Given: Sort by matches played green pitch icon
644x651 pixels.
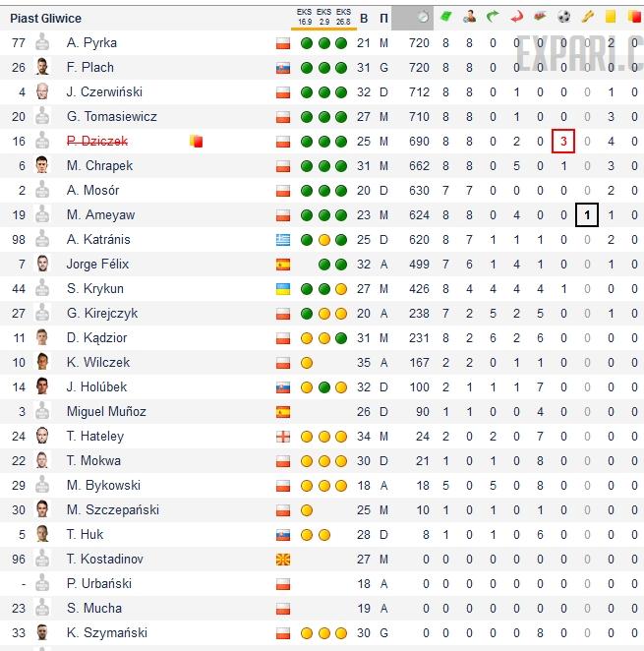Looking at the screenshot, I should click(x=445, y=17).
